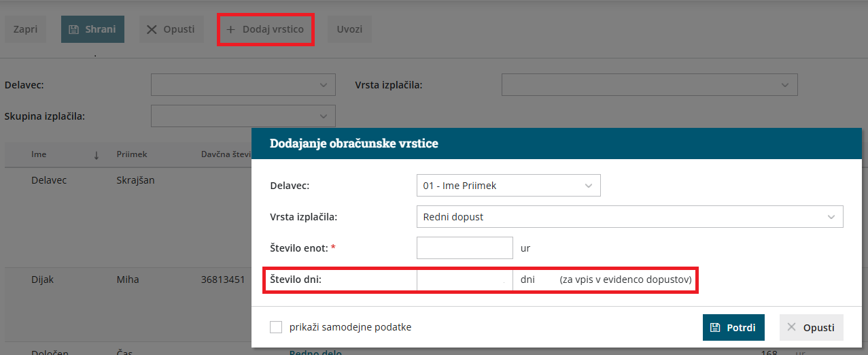Click the sort arrow next to Ime column
868x355 pixels.
97,155
